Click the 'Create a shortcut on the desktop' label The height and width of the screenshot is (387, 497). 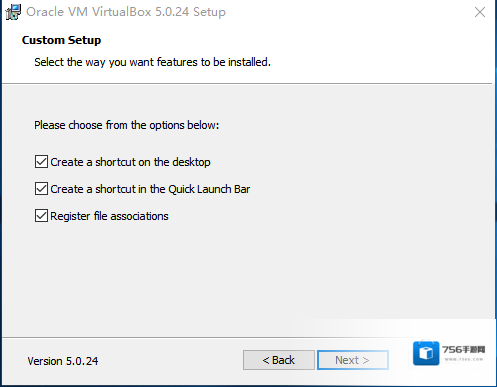point(130,162)
